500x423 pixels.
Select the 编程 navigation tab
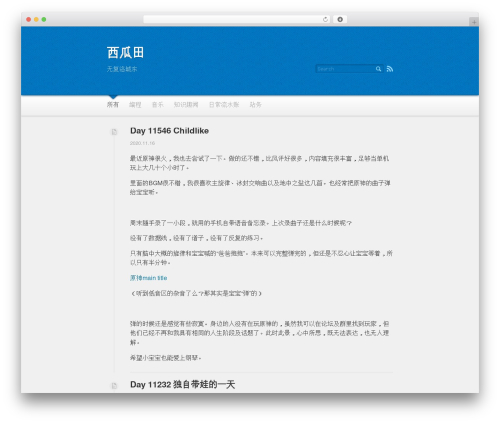click(135, 105)
